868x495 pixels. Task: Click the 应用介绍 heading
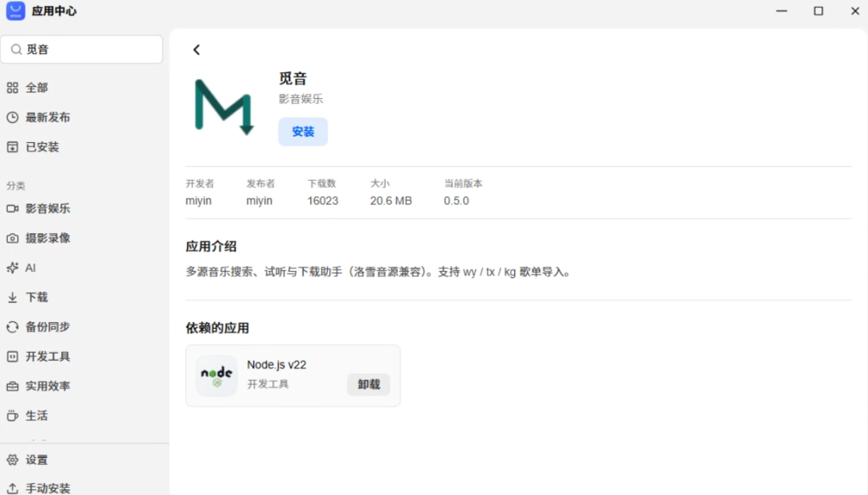coord(211,247)
